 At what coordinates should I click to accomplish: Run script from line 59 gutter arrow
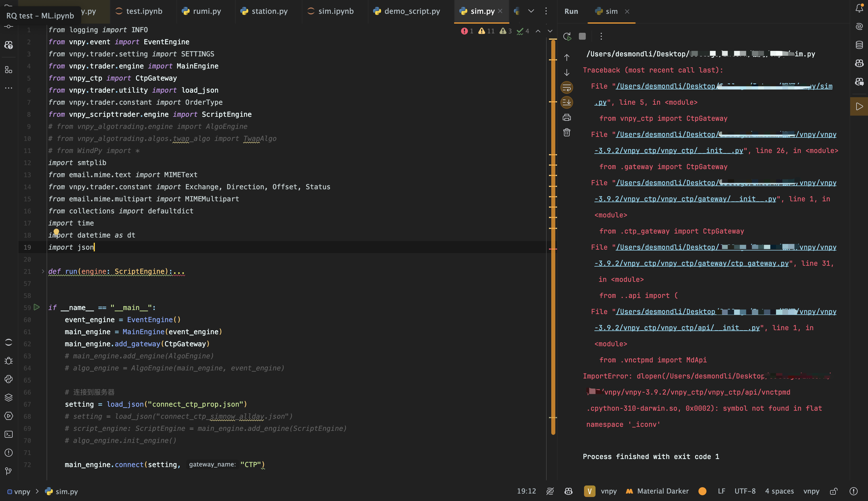tap(37, 307)
